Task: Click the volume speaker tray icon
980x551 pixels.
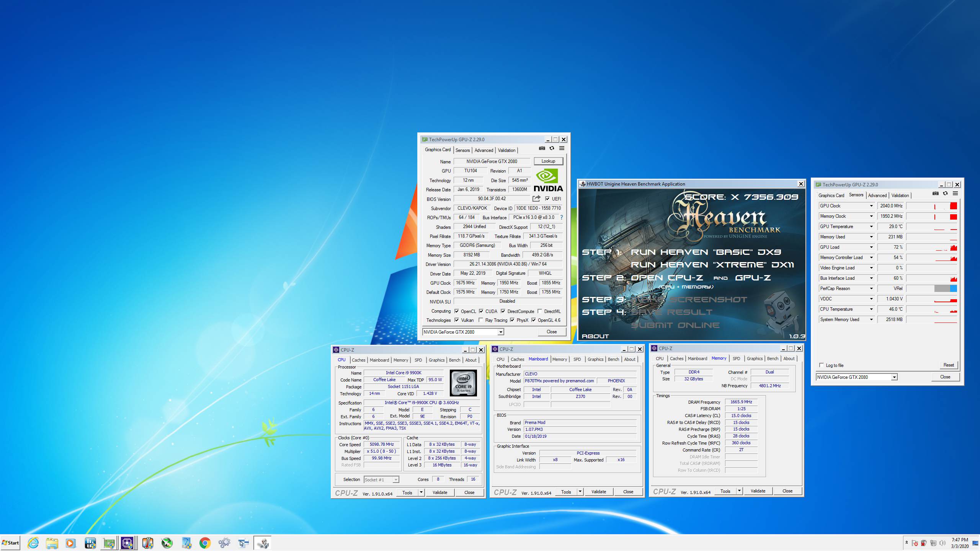Action: click(x=942, y=543)
